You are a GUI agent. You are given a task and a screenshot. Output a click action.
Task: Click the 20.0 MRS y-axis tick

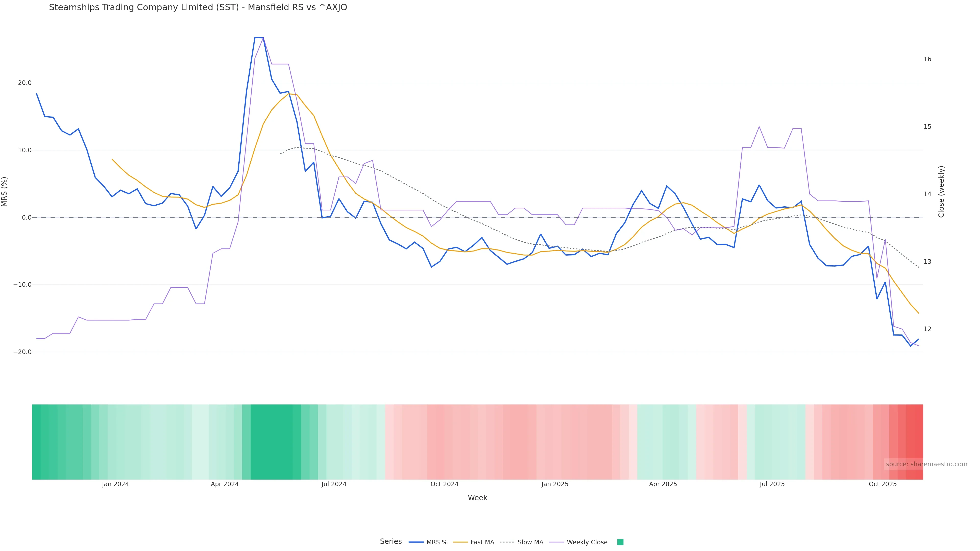[x=25, y=83]
